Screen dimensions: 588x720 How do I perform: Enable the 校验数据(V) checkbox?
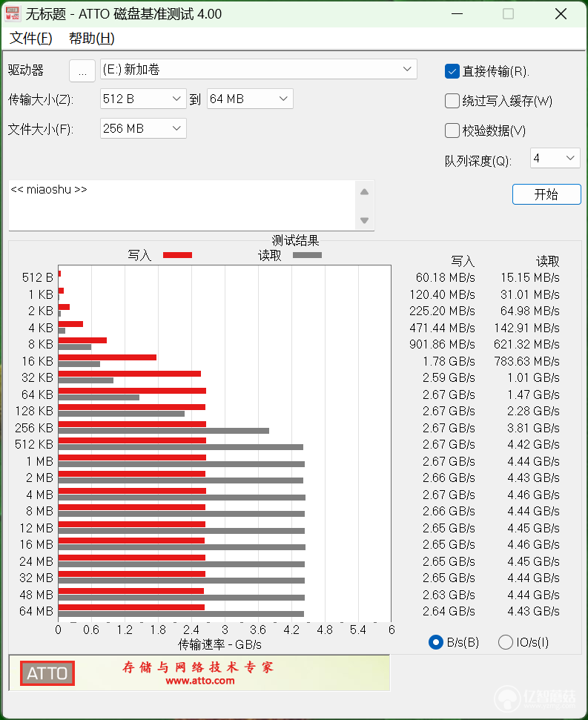click(452, 131)
